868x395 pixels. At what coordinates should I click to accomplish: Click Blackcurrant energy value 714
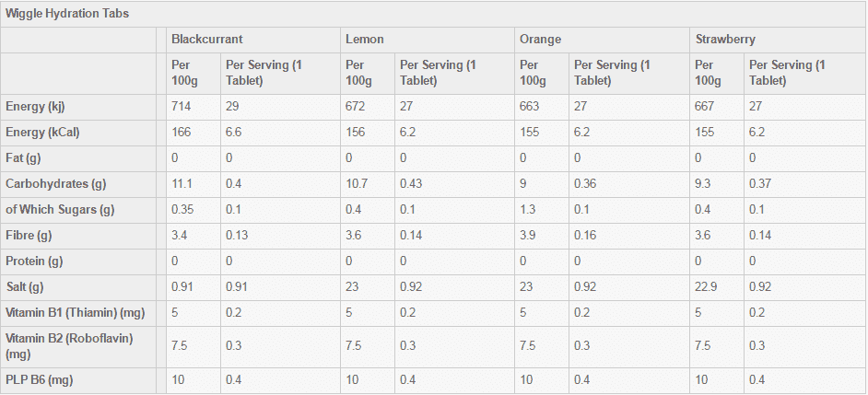(x=181, y=106)
